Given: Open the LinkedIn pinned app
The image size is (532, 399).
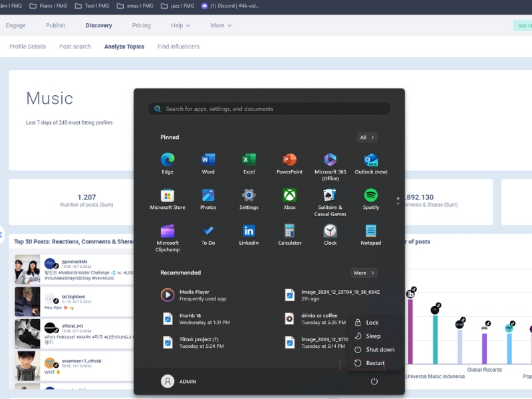Looking at the screenshot, I should click(x=249, y=231).
